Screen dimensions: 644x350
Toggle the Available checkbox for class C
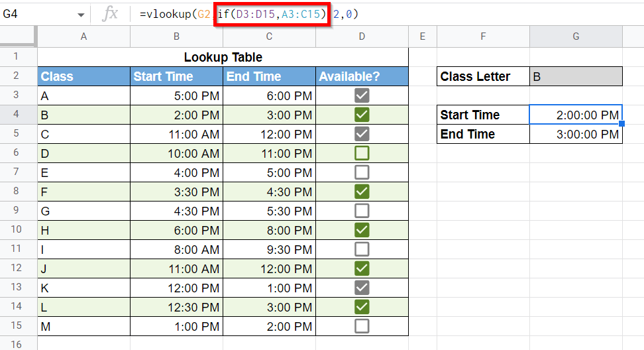tap(362, 134)
